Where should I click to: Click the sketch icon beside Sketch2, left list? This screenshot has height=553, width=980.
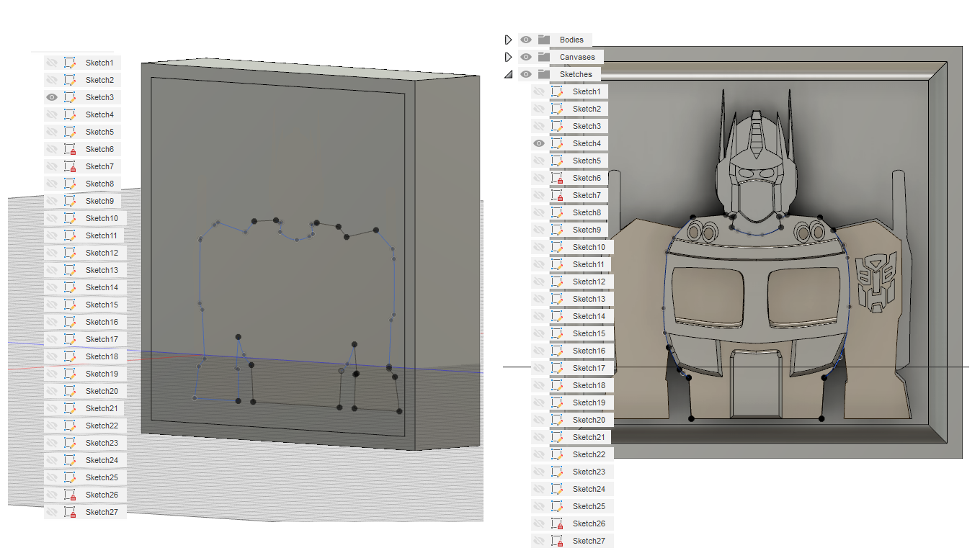[70, 80]
